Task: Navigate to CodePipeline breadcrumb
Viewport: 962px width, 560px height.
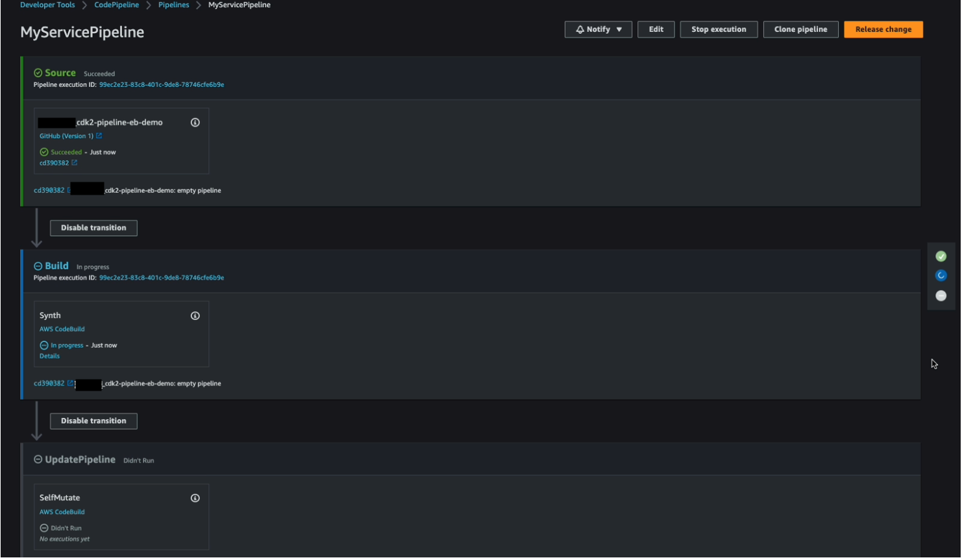Action: click(117, 5)
